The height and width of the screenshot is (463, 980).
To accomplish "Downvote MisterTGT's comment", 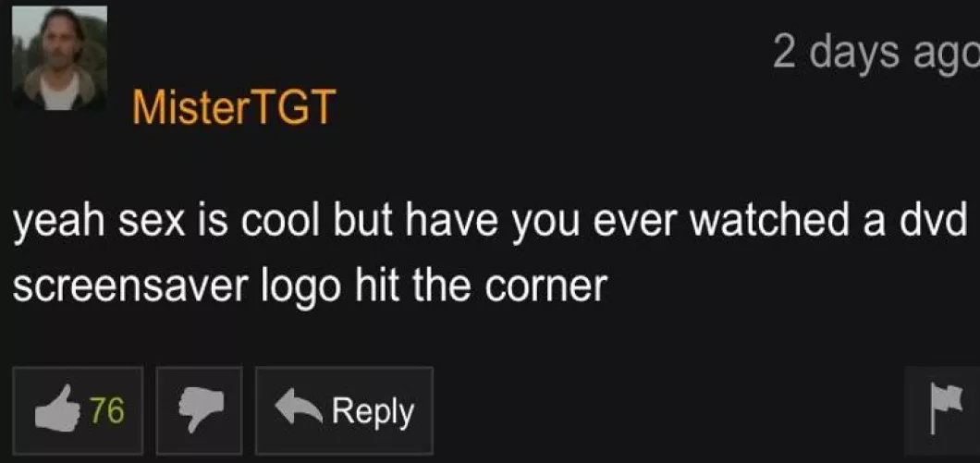I will tap(199, 410).
